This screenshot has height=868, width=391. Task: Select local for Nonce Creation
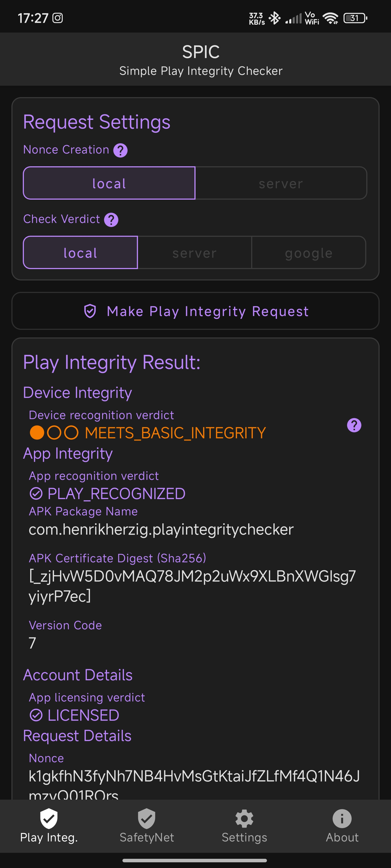coord(109,183)
